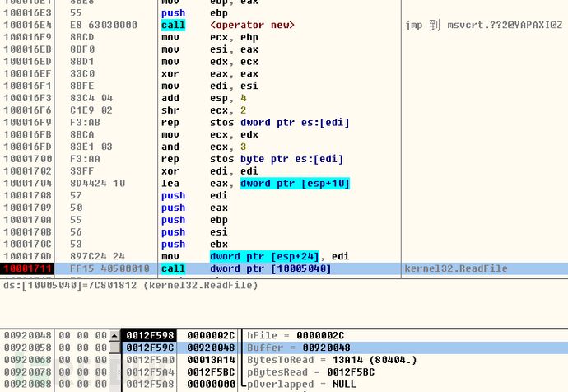Viewport: 568px width, 392px height.
Task: Click mov dword ptr [esp+24], edi line
Action: 284,256
